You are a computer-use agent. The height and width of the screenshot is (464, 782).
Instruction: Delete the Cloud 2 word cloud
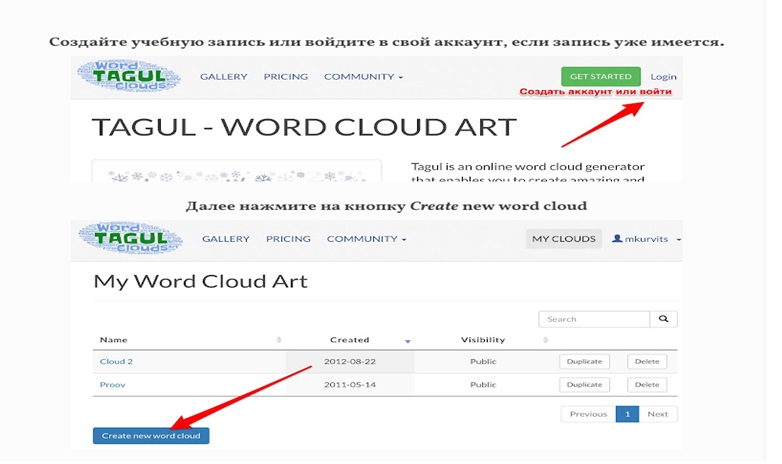(x=647, y=361)
